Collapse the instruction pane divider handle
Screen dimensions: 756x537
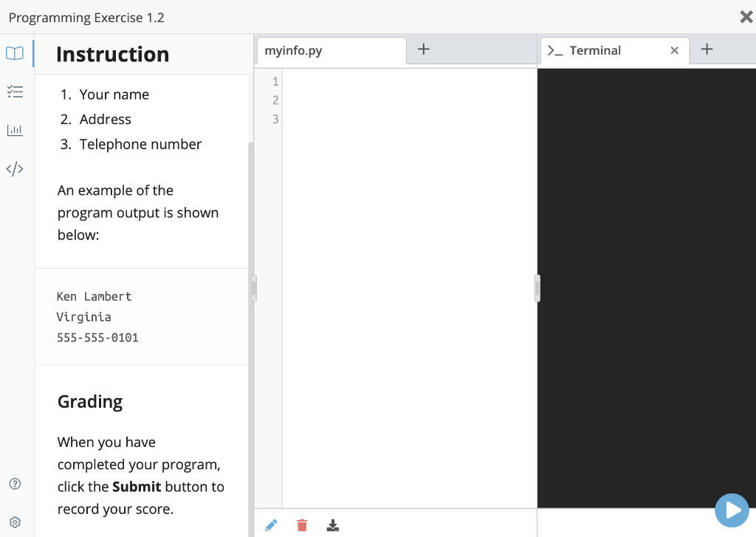coord(254,288)
